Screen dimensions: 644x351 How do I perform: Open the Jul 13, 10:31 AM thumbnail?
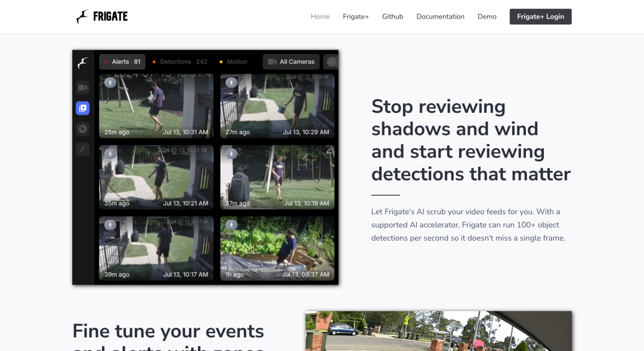pos(156,106)
